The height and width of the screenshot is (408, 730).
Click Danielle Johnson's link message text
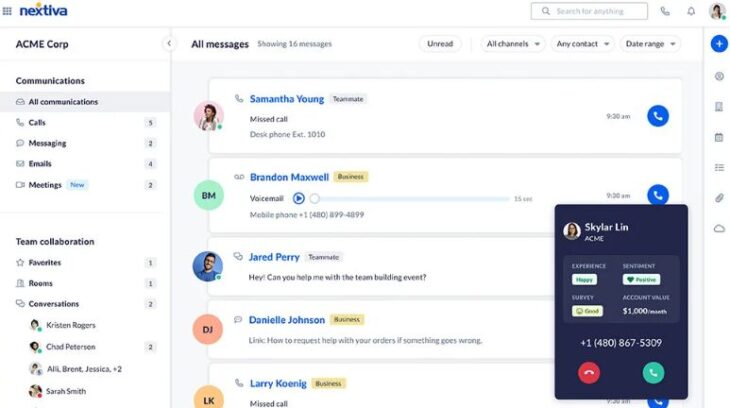click(365, 340)
